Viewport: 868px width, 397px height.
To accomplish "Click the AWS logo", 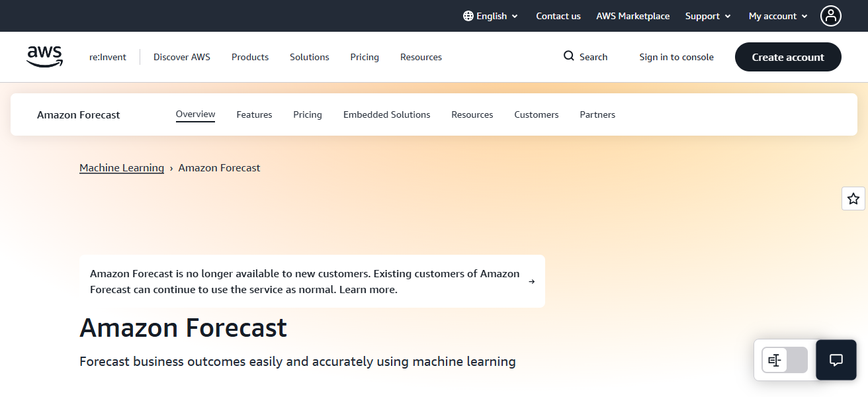I will [44, 57].
